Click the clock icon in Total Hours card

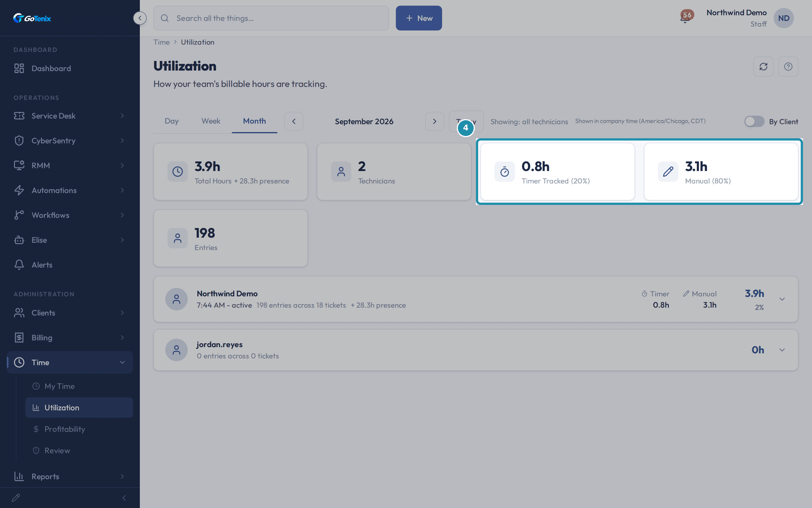pos(178,172)
